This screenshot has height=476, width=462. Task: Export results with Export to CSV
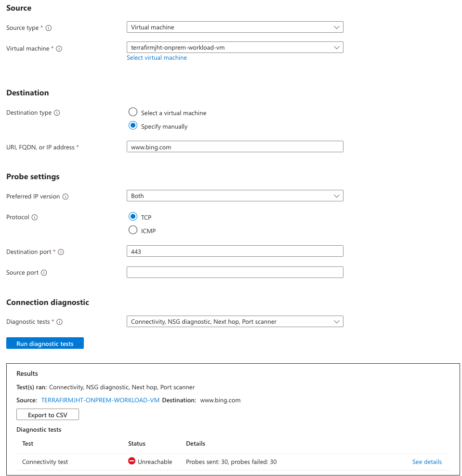[48, 415]
